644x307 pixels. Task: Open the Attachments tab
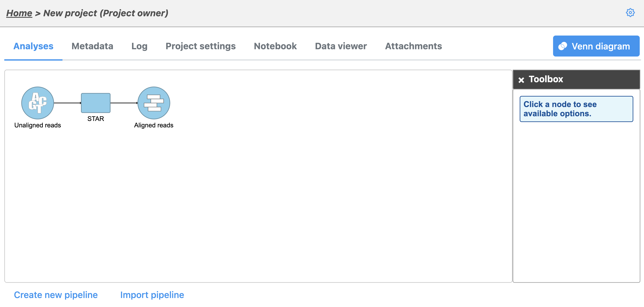click(x=413, y=46)
